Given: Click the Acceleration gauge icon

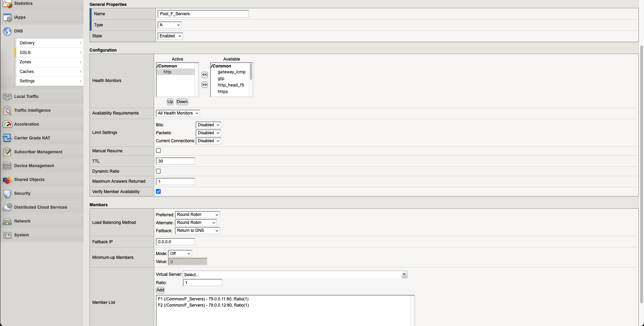Looking at the screenshot, I should tap(7, 124).
